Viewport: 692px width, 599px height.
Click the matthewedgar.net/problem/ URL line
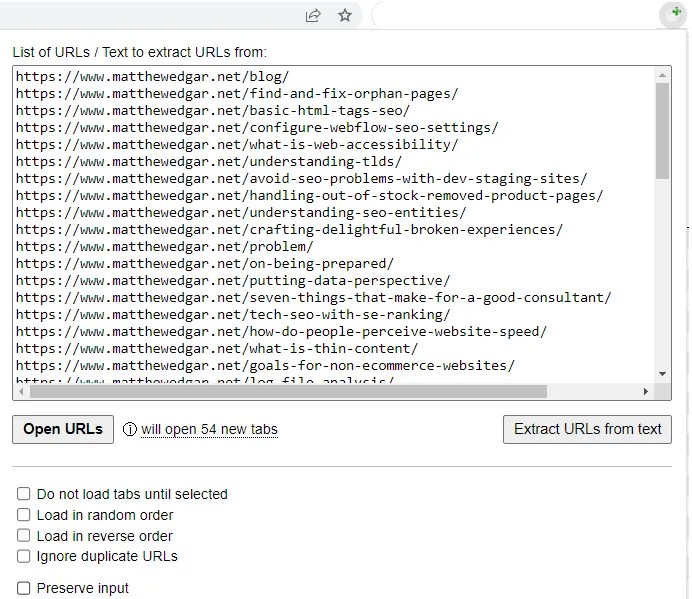pos(164,247)
